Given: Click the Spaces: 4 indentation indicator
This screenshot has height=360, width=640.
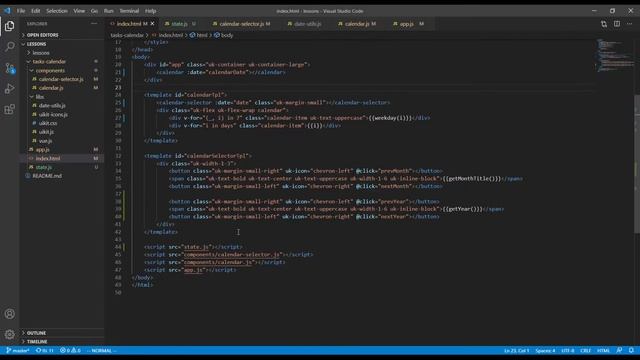Looking at the screenshot, I should click(x=545, y=351).
